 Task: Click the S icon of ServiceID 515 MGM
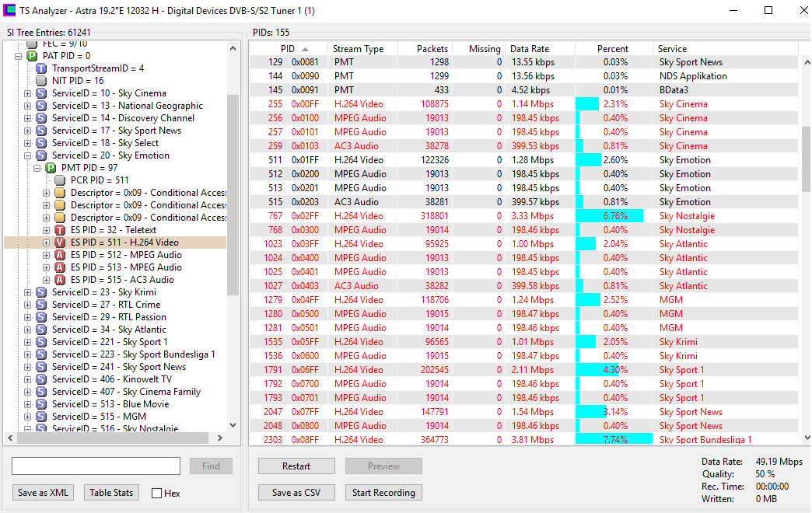(x=41, y=416)
